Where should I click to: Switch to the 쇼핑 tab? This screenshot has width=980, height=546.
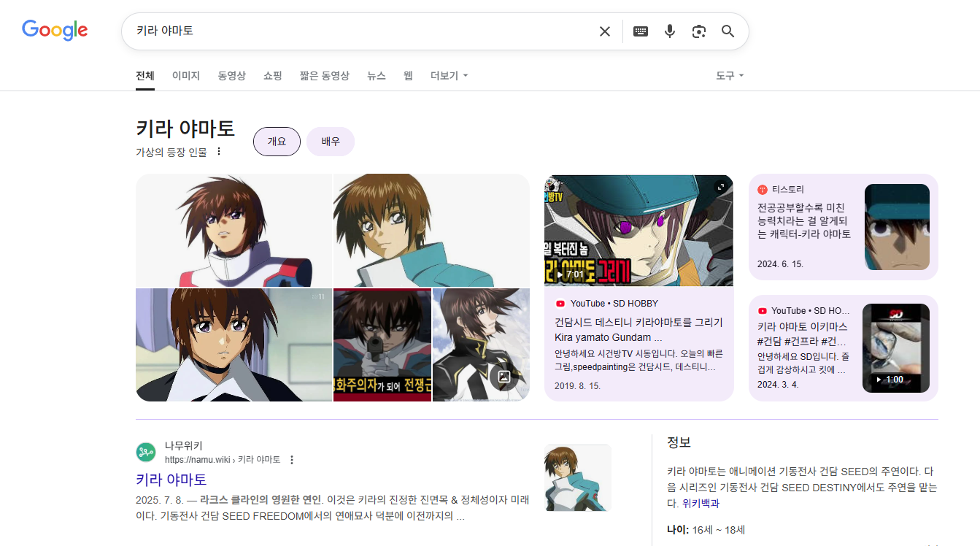pyautogui.click(x=273, y=76)
